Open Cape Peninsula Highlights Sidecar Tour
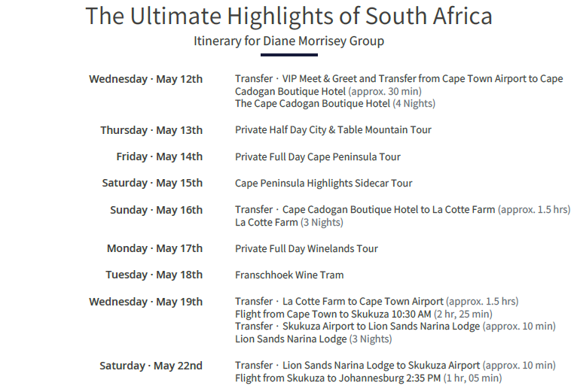The image size is (577, 392). click(x=323, y=183)
